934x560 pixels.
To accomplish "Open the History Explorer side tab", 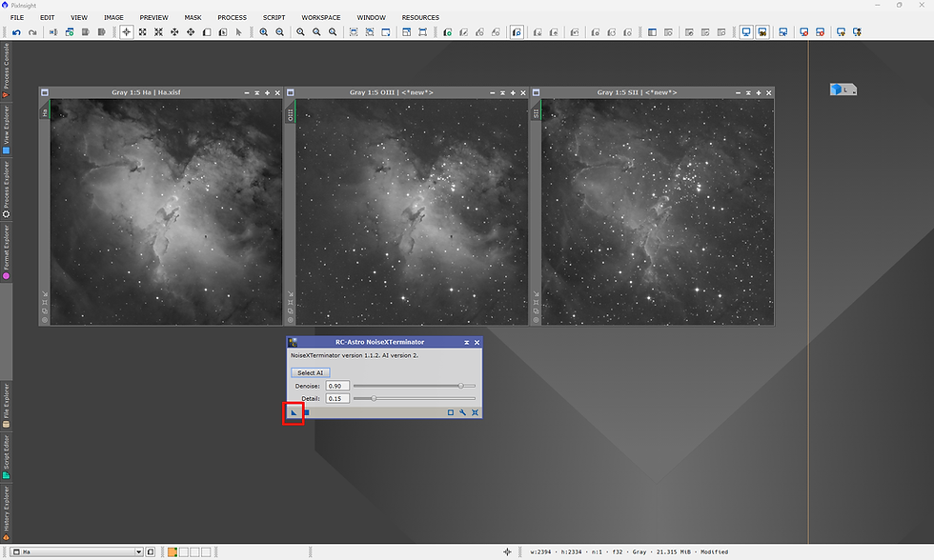I will coord(6,513).
